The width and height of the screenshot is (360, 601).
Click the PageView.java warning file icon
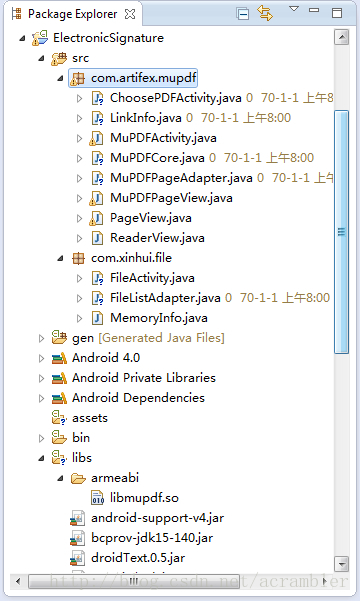tap(96, 218)
